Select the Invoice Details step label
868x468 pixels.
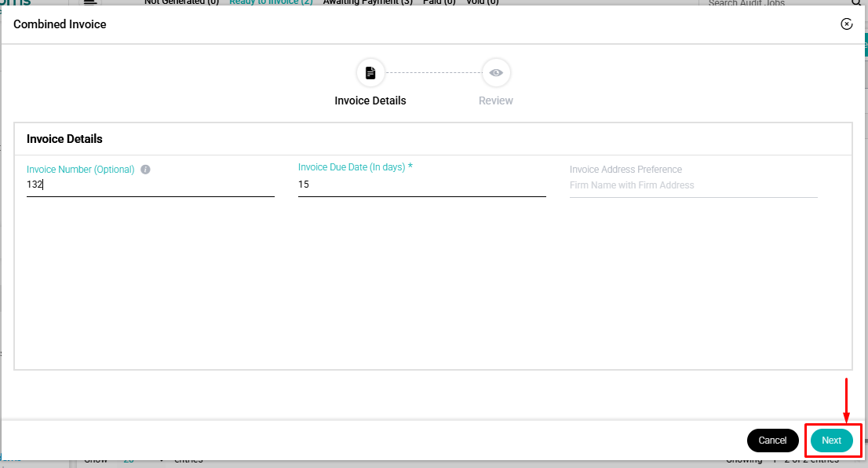370,101
